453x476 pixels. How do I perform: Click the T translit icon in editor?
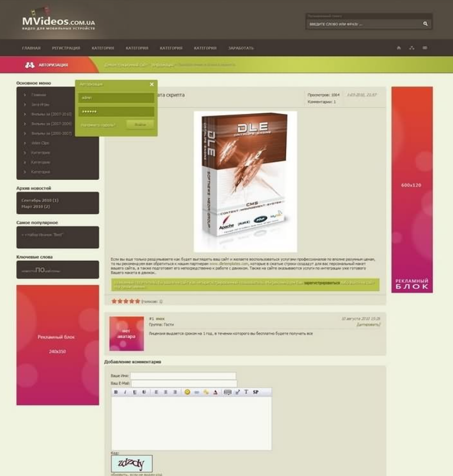(x=246, y=392)
